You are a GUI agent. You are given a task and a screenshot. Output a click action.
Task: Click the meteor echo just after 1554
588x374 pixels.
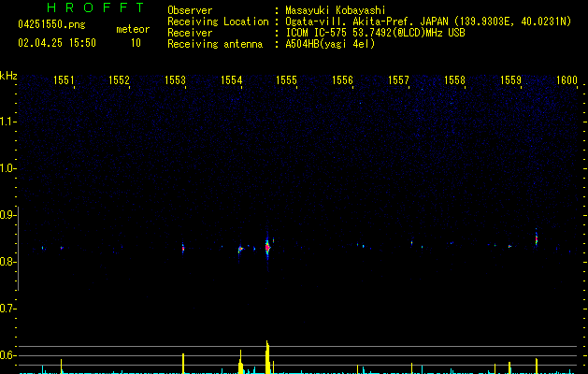coord(240,249)
